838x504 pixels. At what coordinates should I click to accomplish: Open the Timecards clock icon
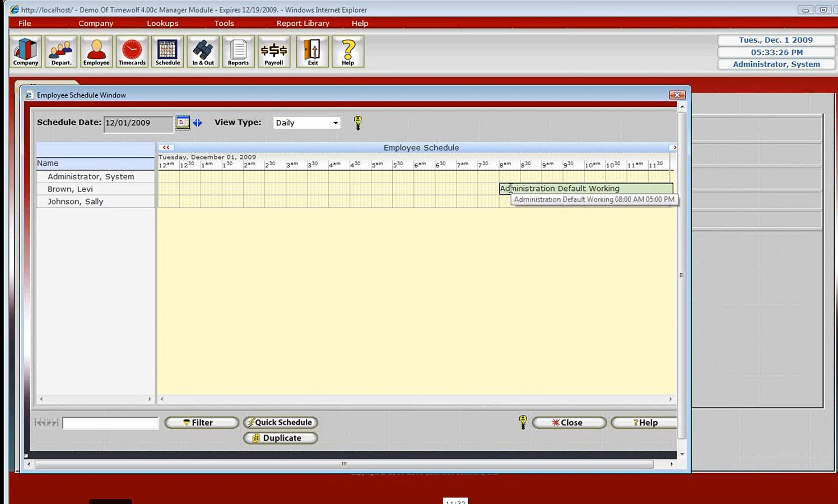tap(132, 52)
